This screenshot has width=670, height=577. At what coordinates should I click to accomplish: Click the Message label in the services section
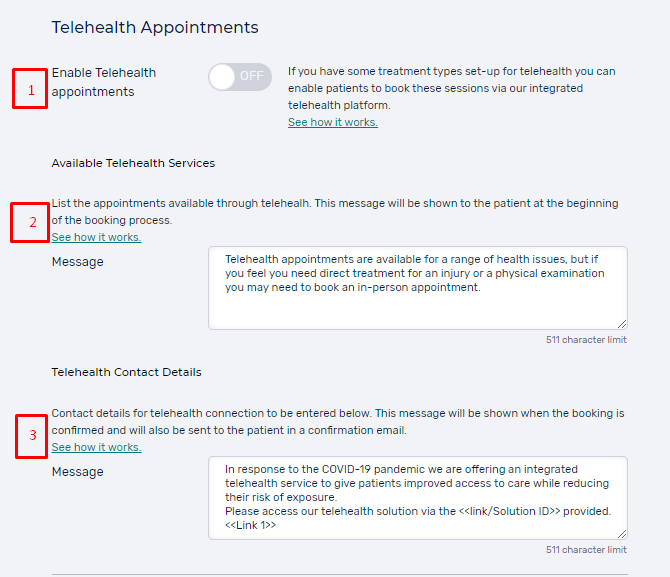[77, 262]
